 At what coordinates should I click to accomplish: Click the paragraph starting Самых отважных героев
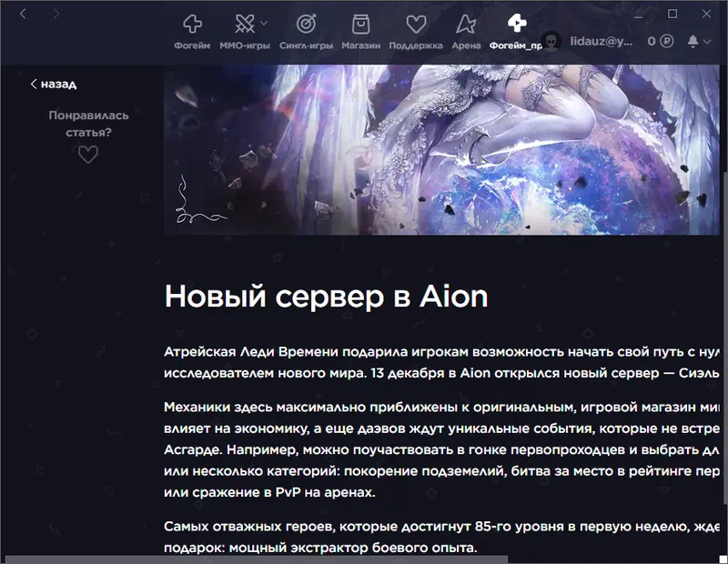pos(441,537)
